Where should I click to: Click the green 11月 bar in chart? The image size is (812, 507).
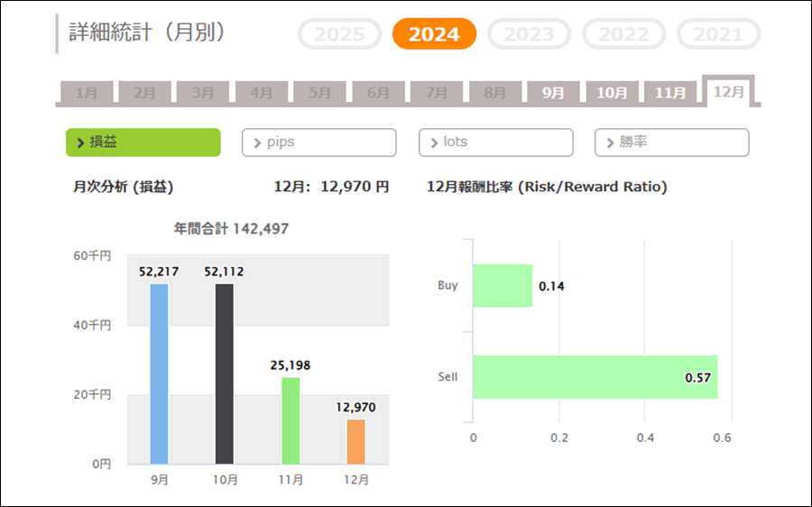[291, 420]
